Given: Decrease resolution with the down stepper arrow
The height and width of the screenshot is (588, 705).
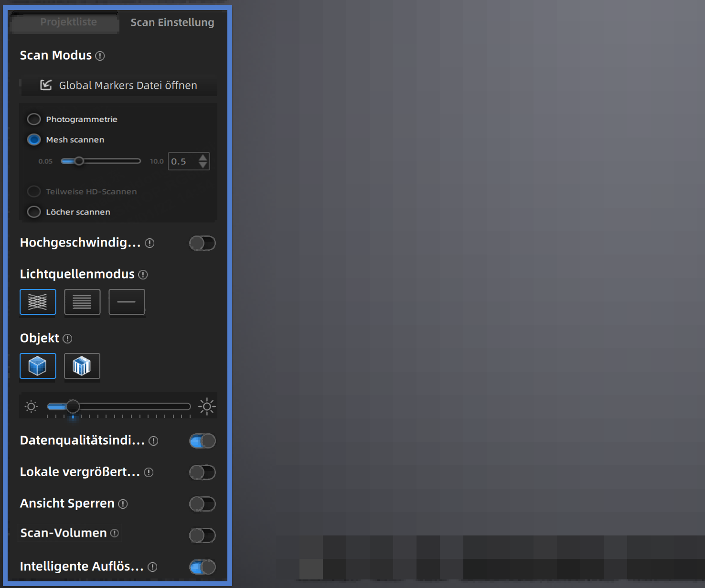Looking at the screenshot, I should click(x=203, y=165).
